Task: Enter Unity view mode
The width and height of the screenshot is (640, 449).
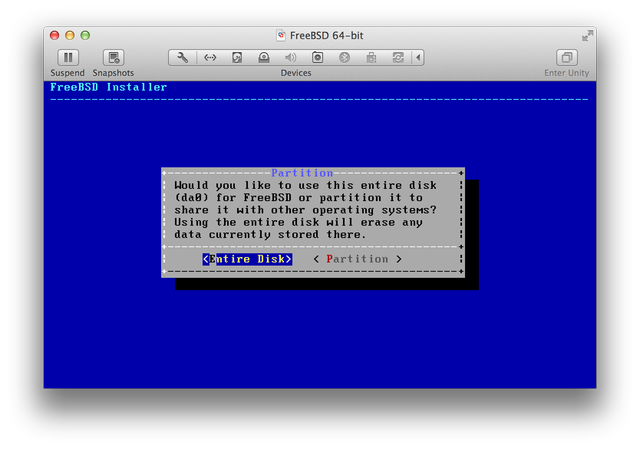Action: click(x=567, y=58)
